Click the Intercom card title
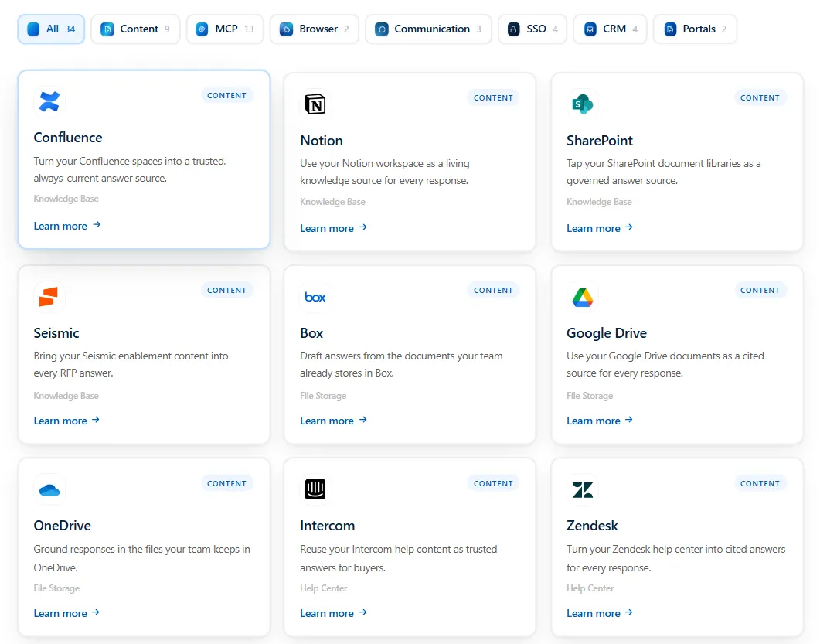 [x=328, y=526]
